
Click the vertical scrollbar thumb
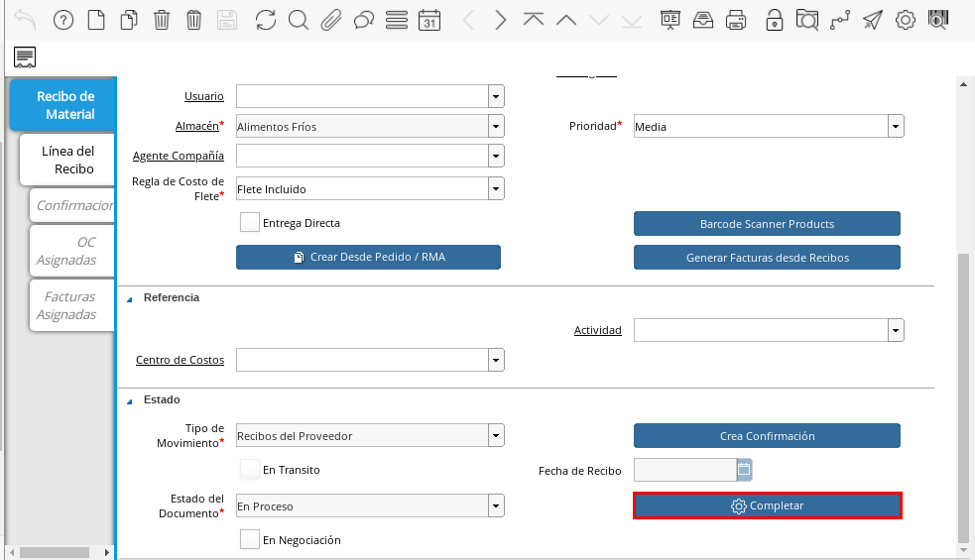tap(962, 396)
